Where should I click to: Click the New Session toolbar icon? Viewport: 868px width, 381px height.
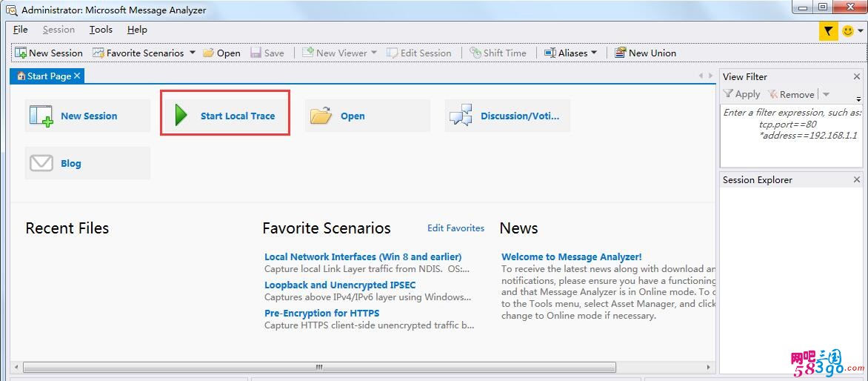21,53
